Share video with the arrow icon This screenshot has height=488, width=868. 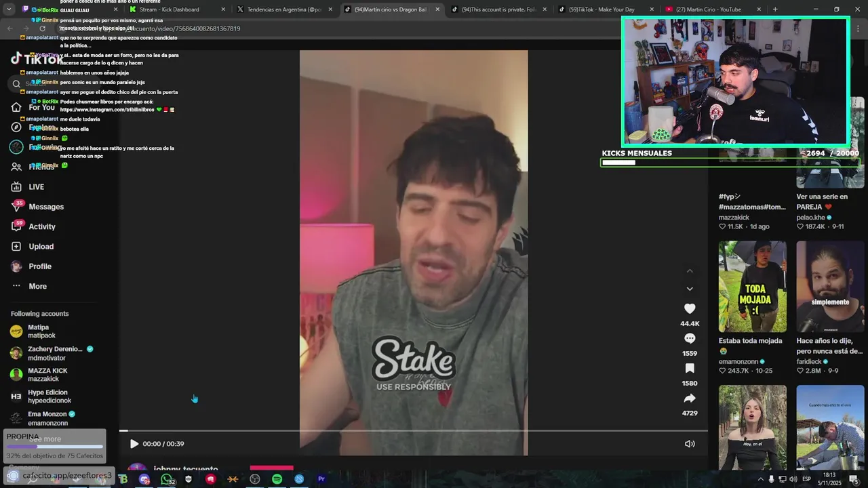tap(690, 398)
